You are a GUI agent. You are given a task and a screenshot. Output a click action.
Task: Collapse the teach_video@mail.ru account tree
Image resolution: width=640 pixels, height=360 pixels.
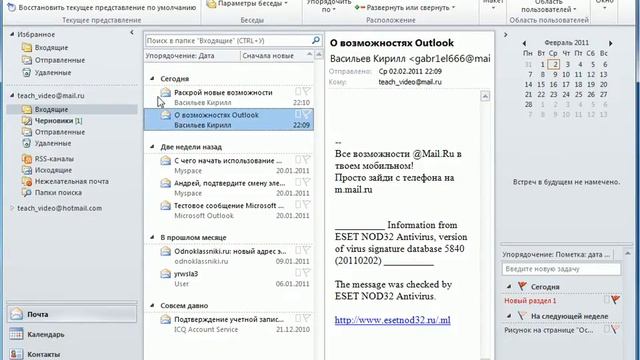12,96
